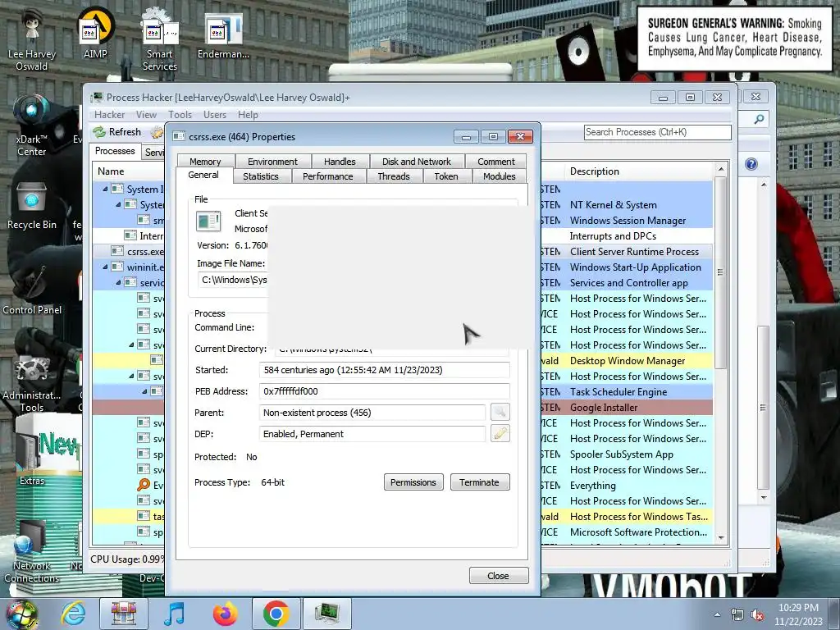Switch to the Memory tab
The image size is (840, 630).
205,162
